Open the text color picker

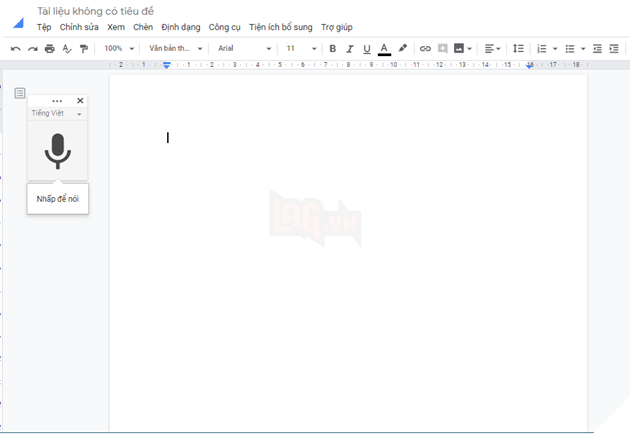click(x=385, y=48)
